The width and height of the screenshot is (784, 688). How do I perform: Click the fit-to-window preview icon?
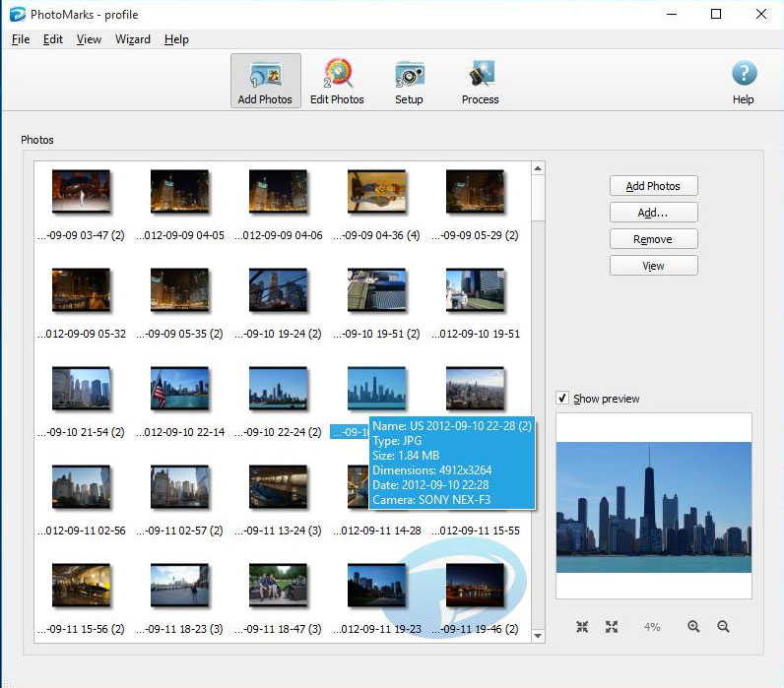tap(582, 627)
